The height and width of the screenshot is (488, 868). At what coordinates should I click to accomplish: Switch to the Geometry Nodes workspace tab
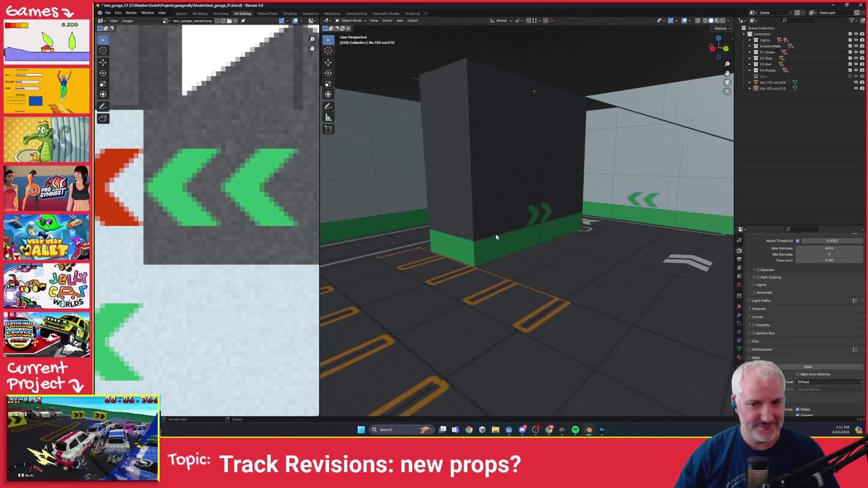(x=386, y=14)
